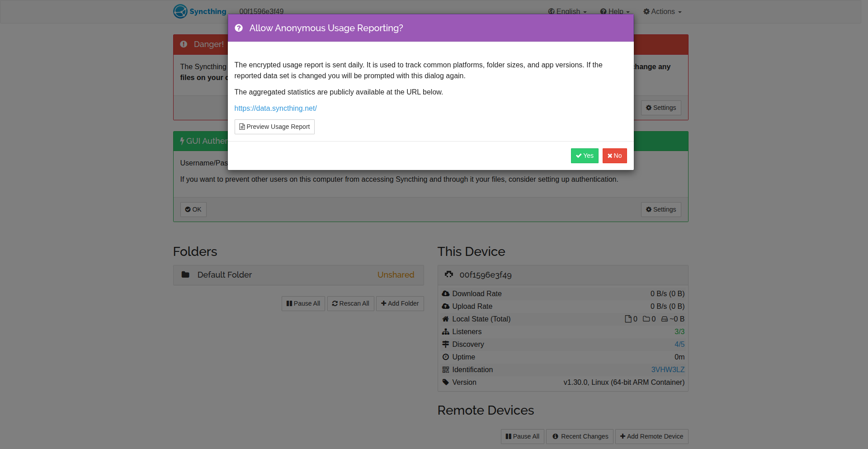868x449 pixels.
Task: Click the device icon beside 00f1596e3f49
Action: [449, 274]
